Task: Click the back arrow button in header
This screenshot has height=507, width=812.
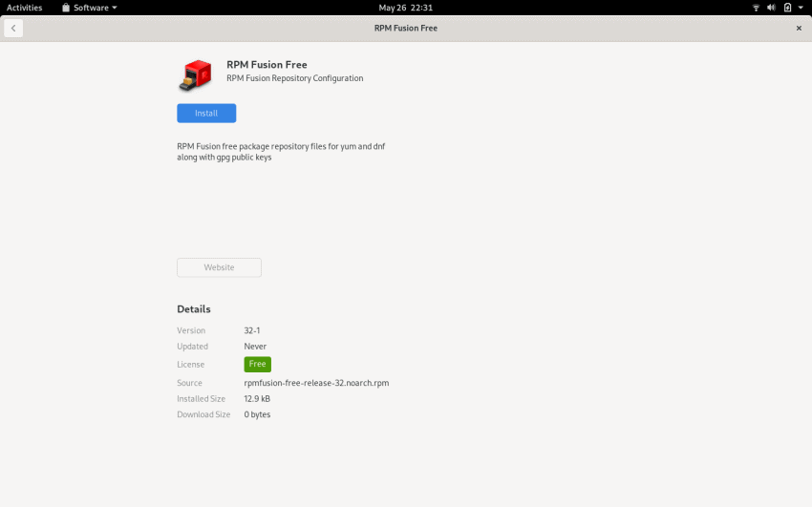Action: (12, 29)
